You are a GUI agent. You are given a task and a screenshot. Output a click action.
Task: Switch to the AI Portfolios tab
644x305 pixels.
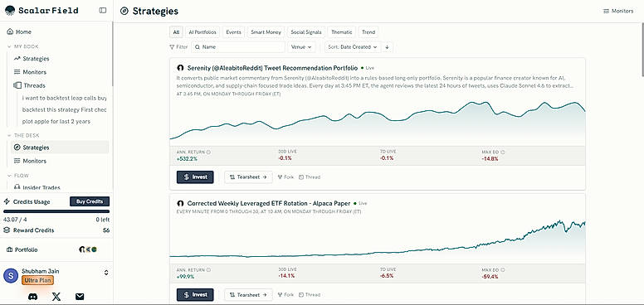tap(202, 32)
